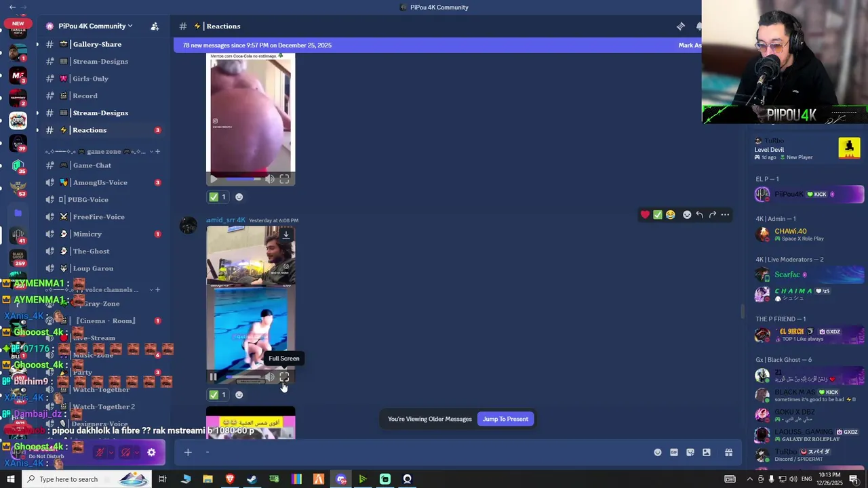
Task: React with the red heart quick reaction
Action: point(645,215)
